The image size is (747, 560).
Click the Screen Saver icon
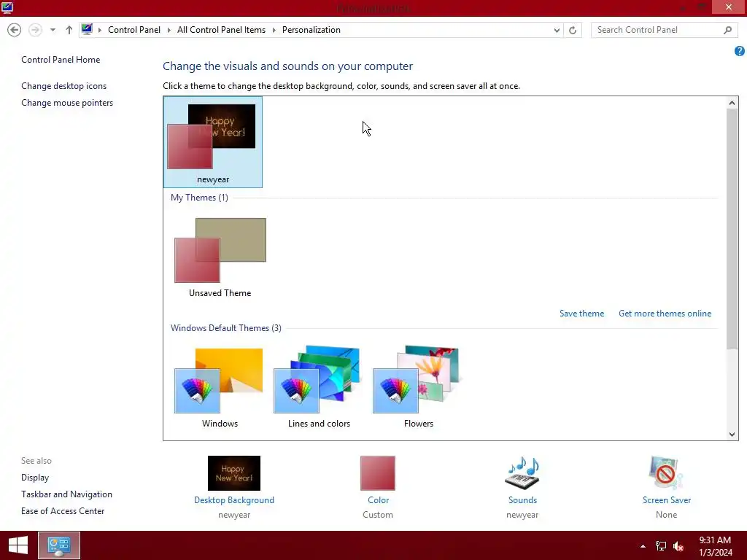pyautogui.click(x=666, y=472)
